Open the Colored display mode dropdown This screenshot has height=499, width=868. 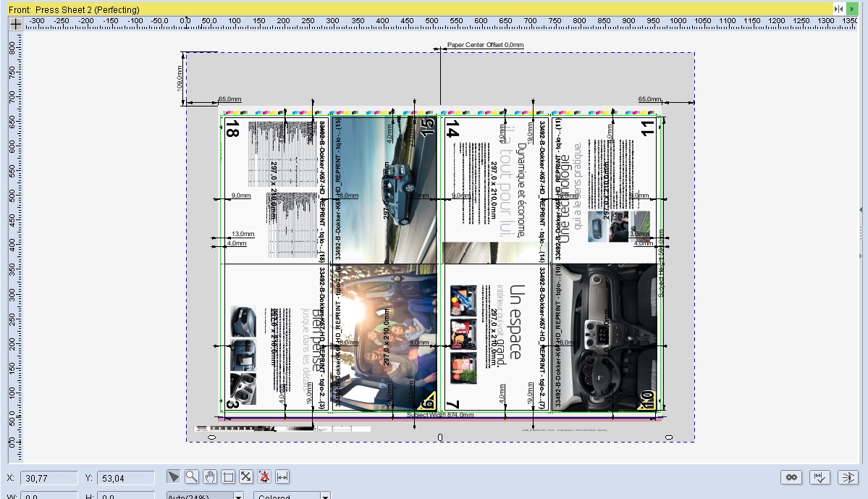coord(292,495)
